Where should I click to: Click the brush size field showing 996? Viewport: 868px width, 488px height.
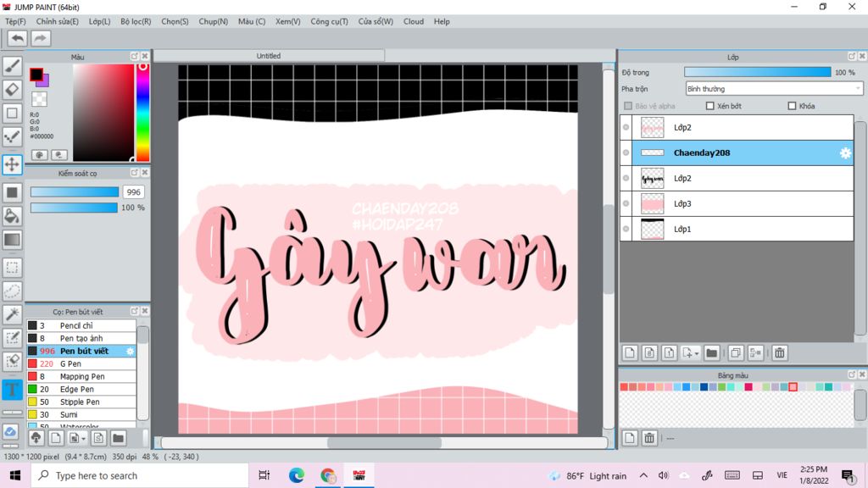point(133,192)
